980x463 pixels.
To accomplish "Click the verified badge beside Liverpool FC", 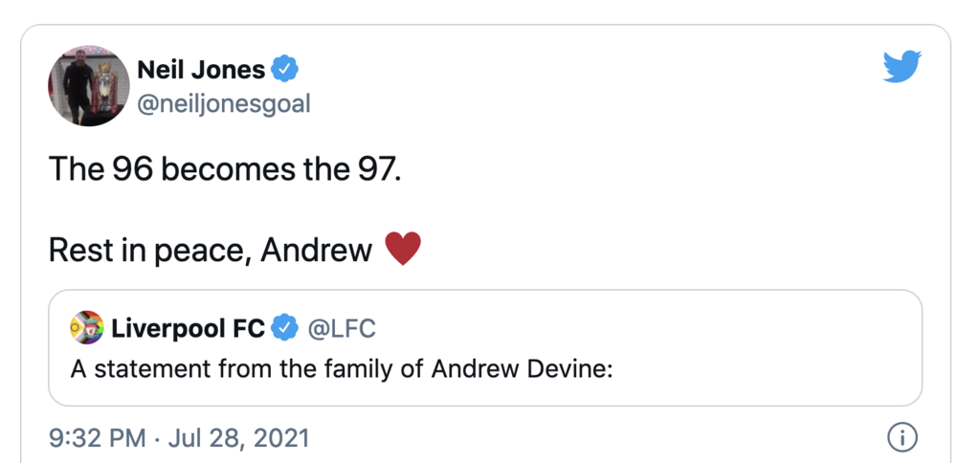I will pos(284,329).
